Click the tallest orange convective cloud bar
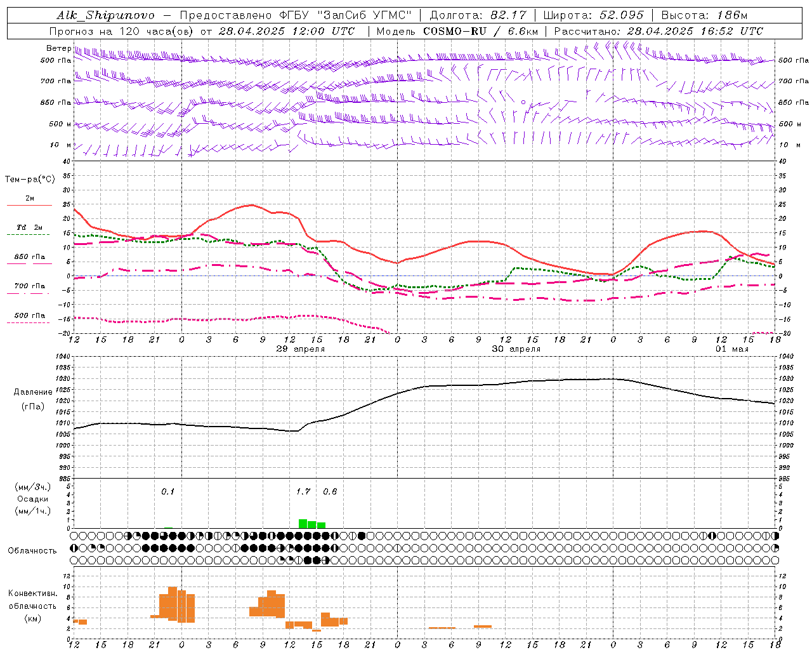 point(173,604)
